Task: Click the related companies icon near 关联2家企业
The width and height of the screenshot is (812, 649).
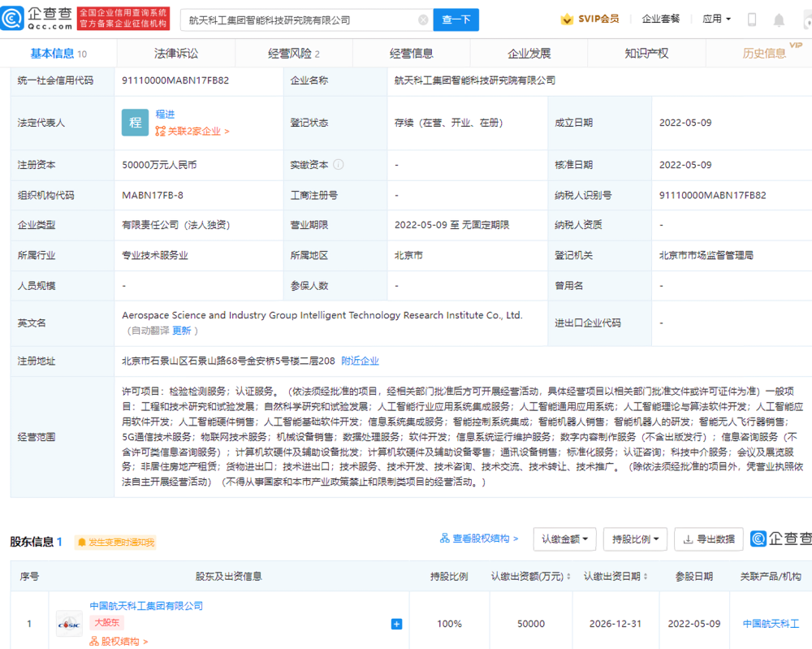Action: pos(161,131)
